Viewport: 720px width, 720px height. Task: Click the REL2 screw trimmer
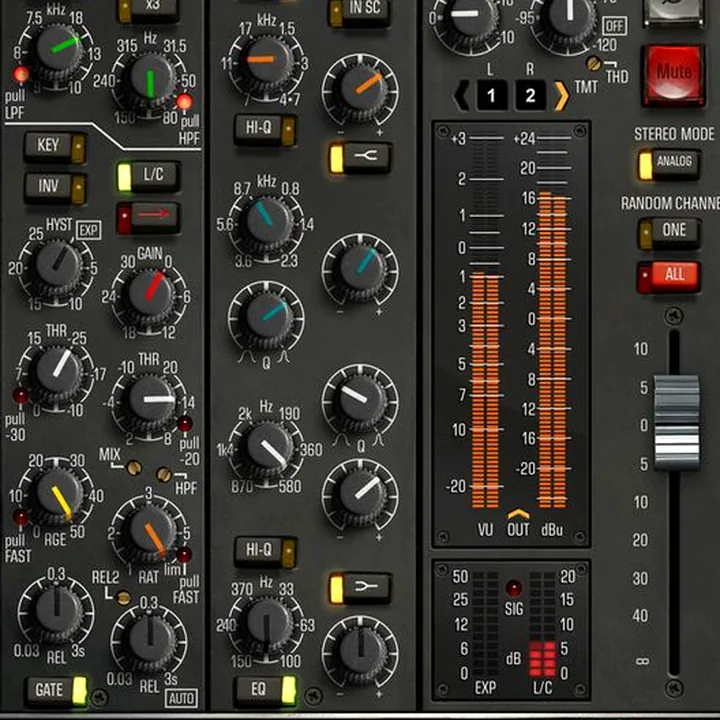coord(124,597)
